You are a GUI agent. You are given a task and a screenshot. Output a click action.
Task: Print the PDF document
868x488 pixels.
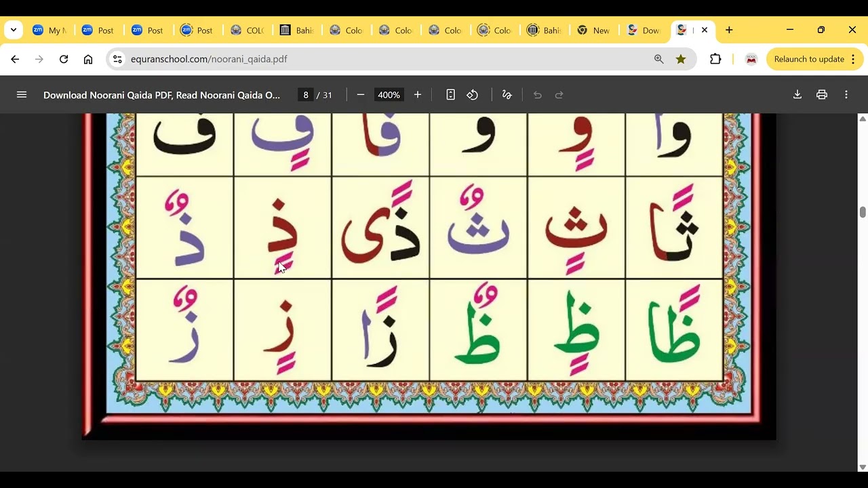tap(822, 95)
